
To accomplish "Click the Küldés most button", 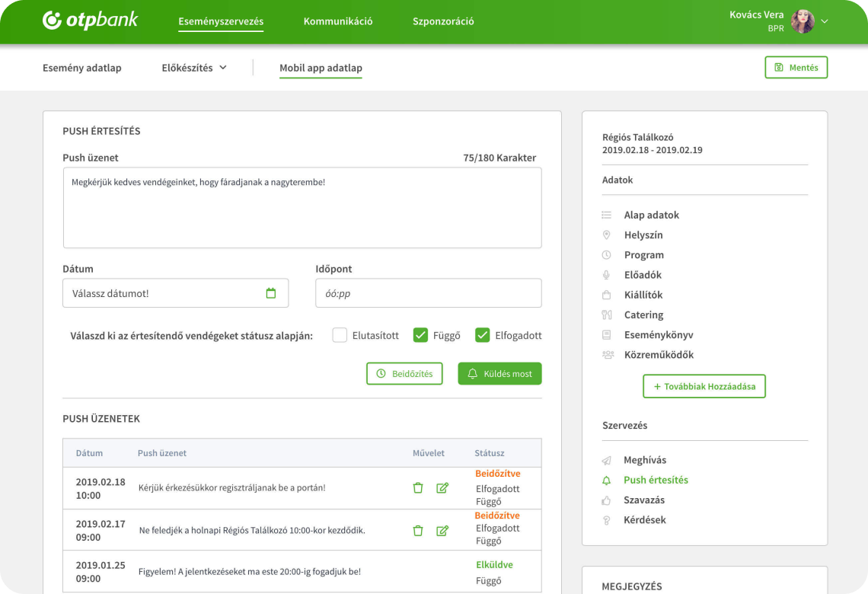I will (500, 374).
